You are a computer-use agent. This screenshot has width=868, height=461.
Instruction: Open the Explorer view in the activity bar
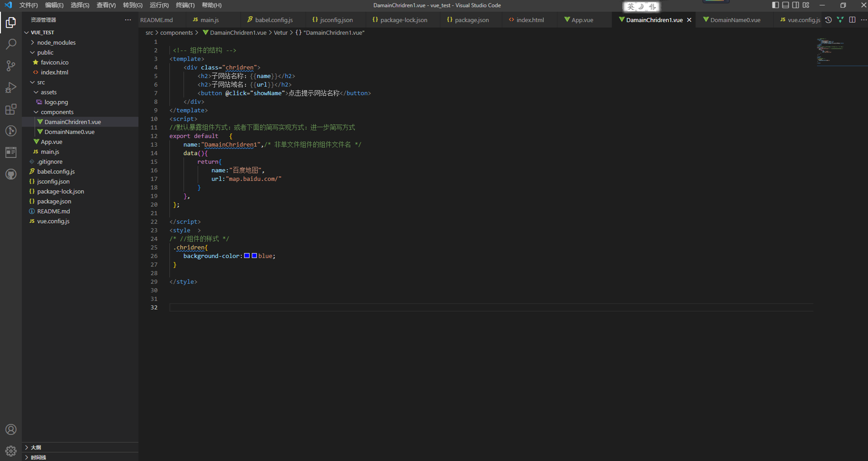click(11, 22)
